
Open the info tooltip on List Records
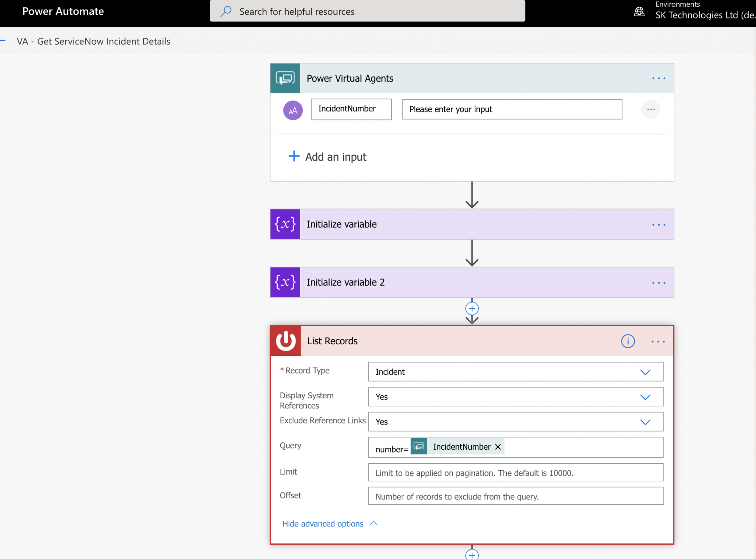click(x=628, y=341)
